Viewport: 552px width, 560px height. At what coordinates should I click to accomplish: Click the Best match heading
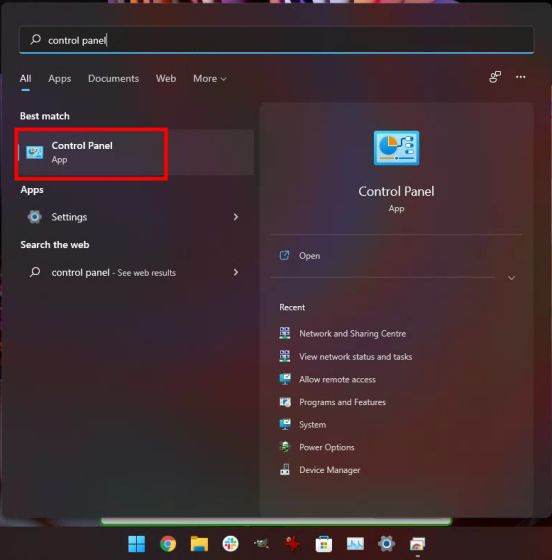coord(45,116)
